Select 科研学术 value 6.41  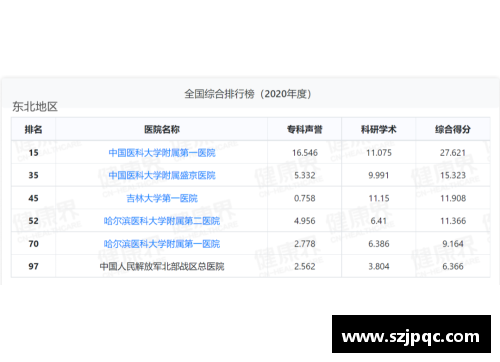pos(379,221)
